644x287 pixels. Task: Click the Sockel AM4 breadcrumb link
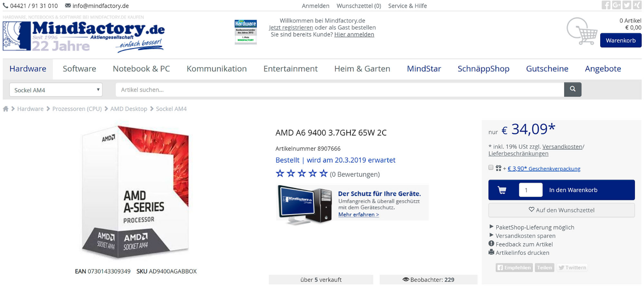171,109
